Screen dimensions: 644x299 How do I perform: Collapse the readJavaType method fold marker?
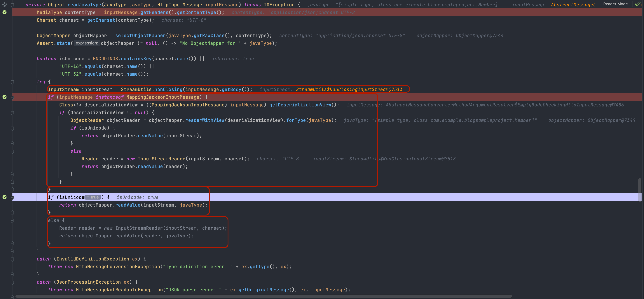12,5
